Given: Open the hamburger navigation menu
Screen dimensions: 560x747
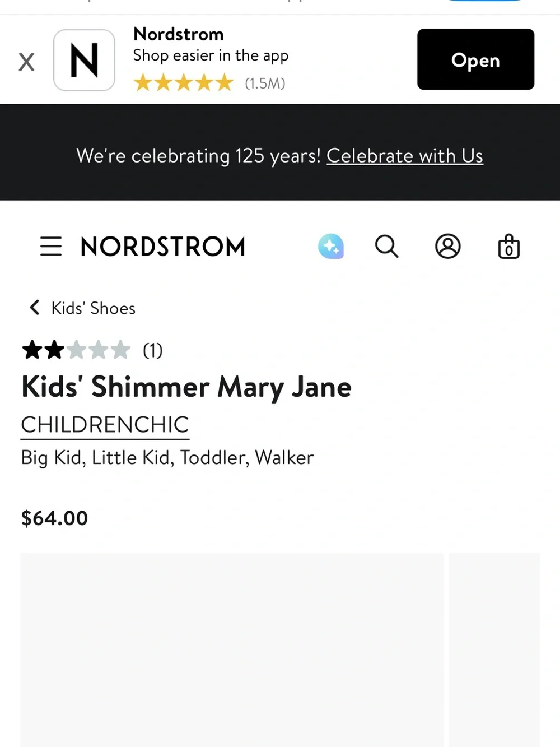Looking at the screenshot, I should [51, 247].
